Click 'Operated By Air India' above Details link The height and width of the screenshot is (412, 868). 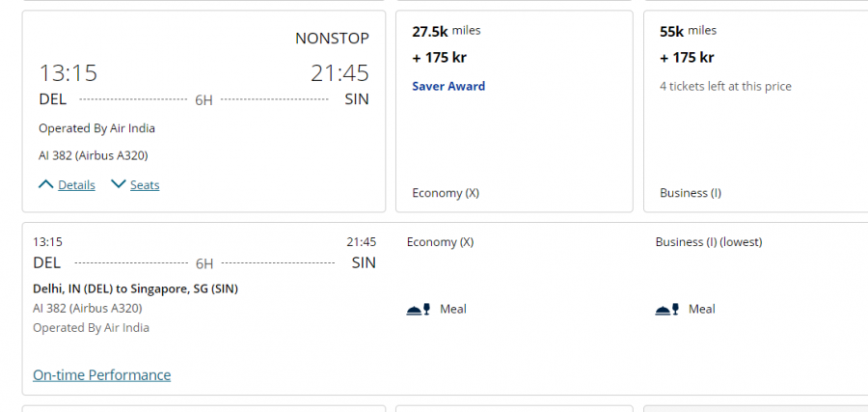[96, 127]
